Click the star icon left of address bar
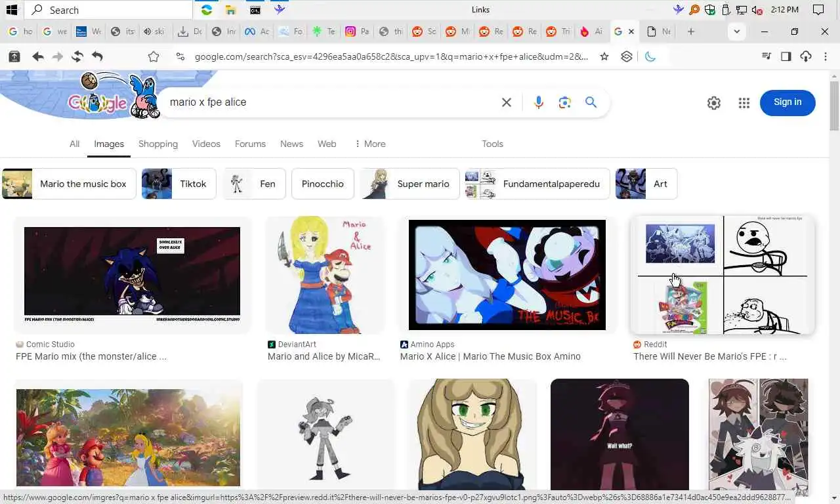 pos(154,56)
